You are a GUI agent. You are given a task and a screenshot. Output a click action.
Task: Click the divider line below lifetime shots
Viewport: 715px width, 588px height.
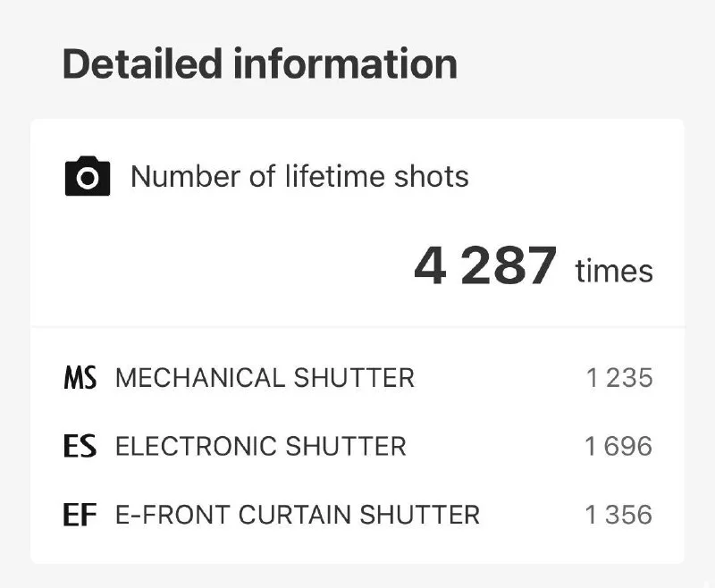tap(357, 327)
